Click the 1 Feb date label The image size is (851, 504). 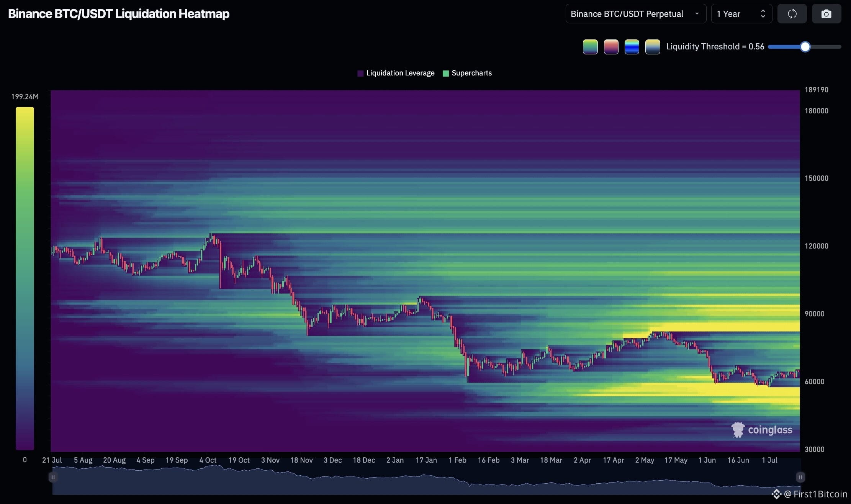point(458,460)
